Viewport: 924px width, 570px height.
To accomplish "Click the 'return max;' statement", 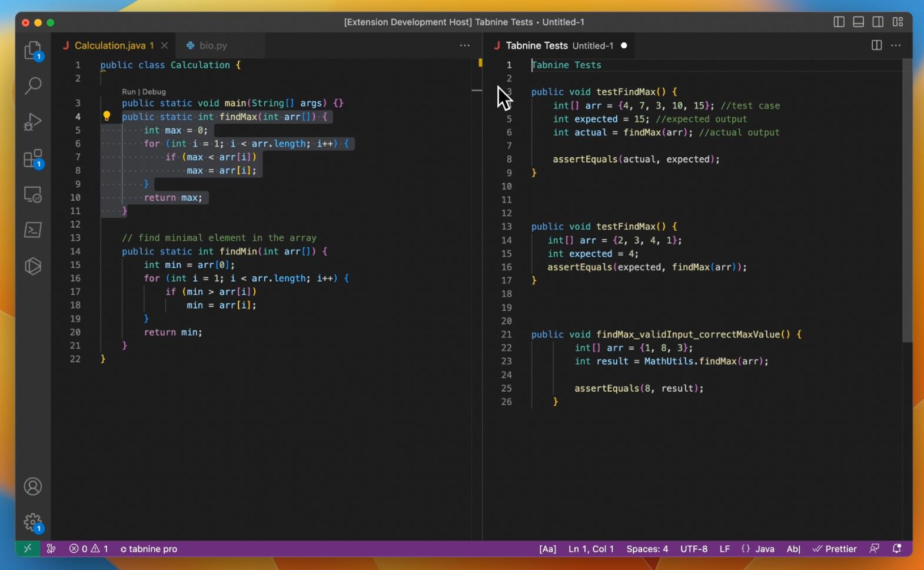I will [173, 198].
